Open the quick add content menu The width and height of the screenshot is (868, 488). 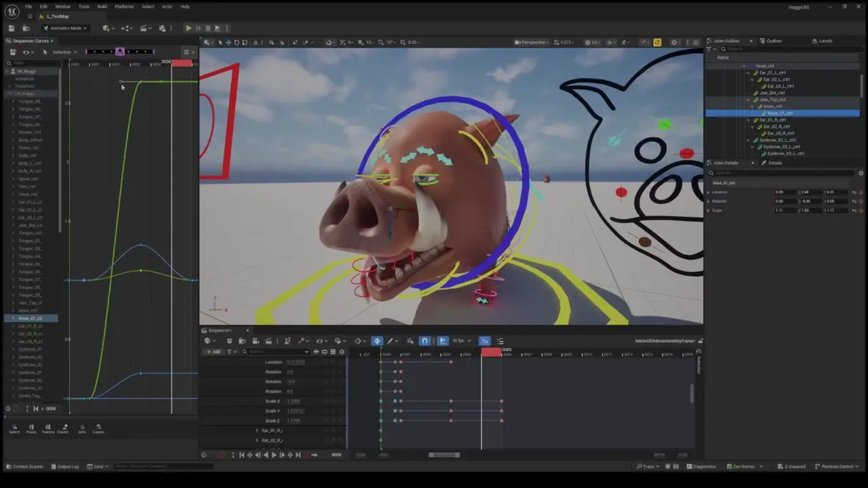tap(108, 28)
